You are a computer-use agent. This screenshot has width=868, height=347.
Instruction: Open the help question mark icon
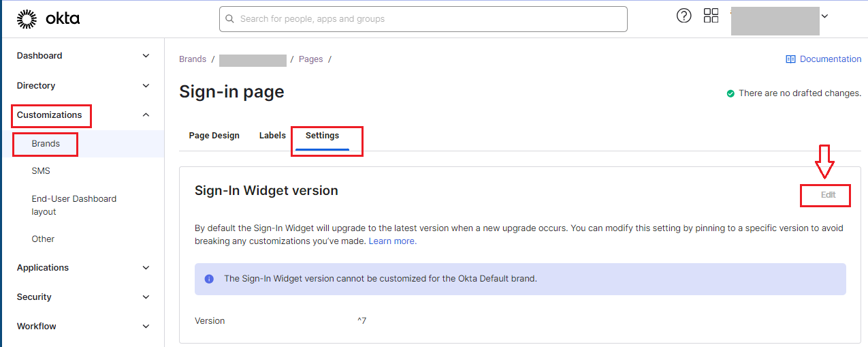(x=684, y=16)
